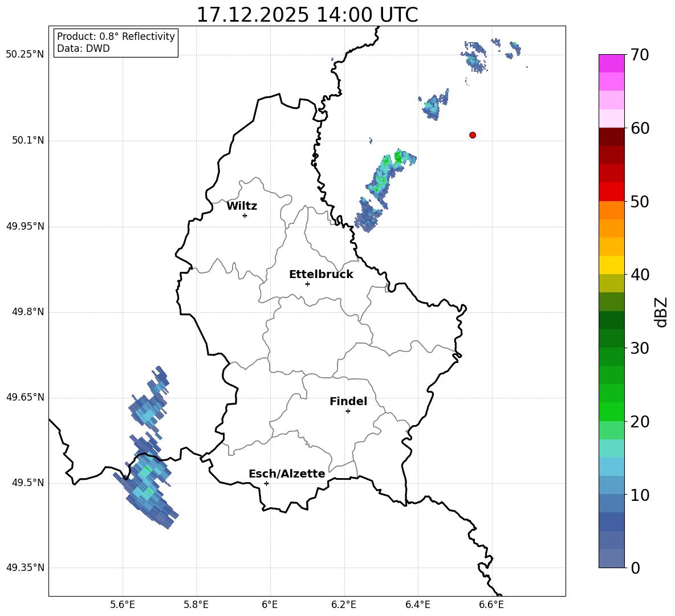Click the 49.35°N latitude label

[25, 568]
